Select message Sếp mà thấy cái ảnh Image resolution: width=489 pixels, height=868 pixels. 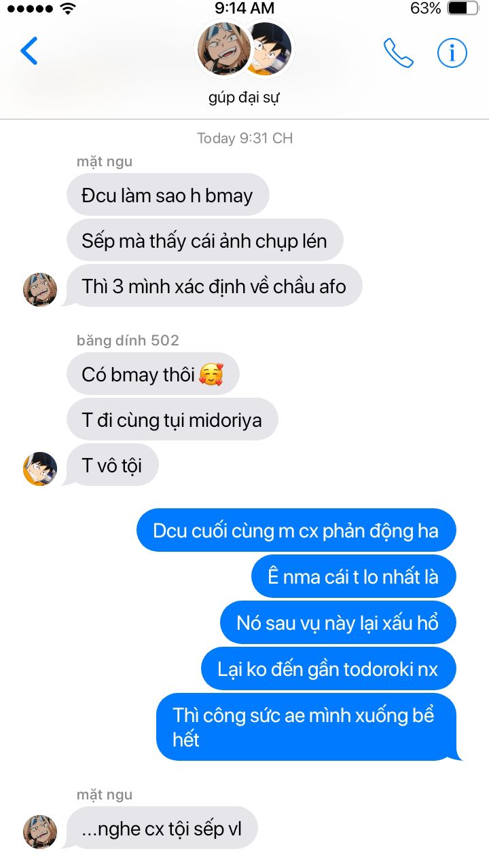point(205,241)
